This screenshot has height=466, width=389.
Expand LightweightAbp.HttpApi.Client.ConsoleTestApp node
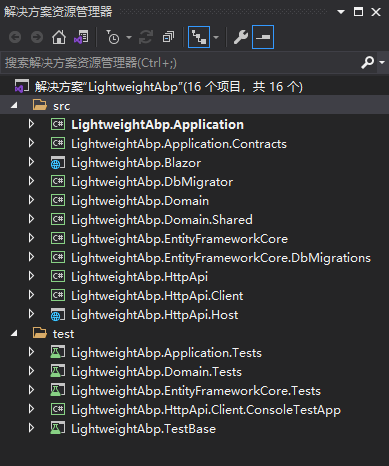[31, 409]
